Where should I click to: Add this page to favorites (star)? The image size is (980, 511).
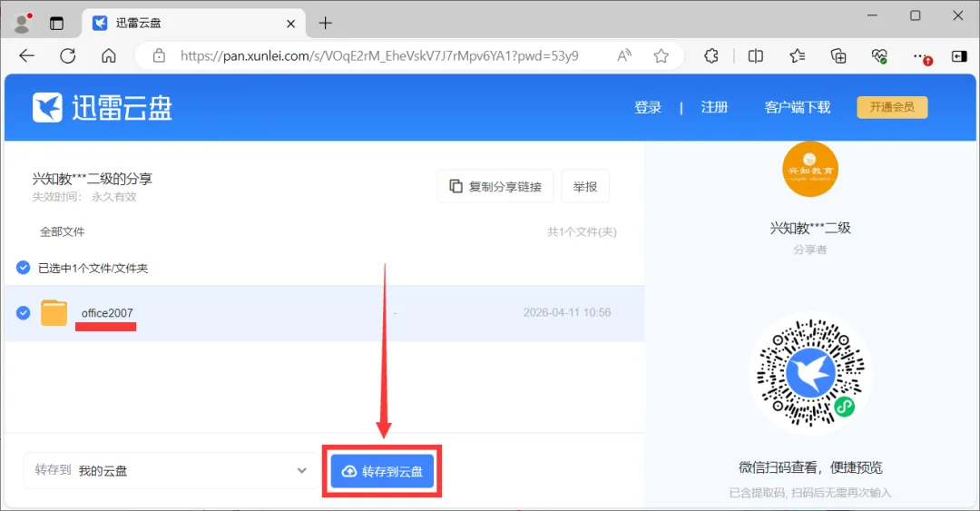coord(661,55)
